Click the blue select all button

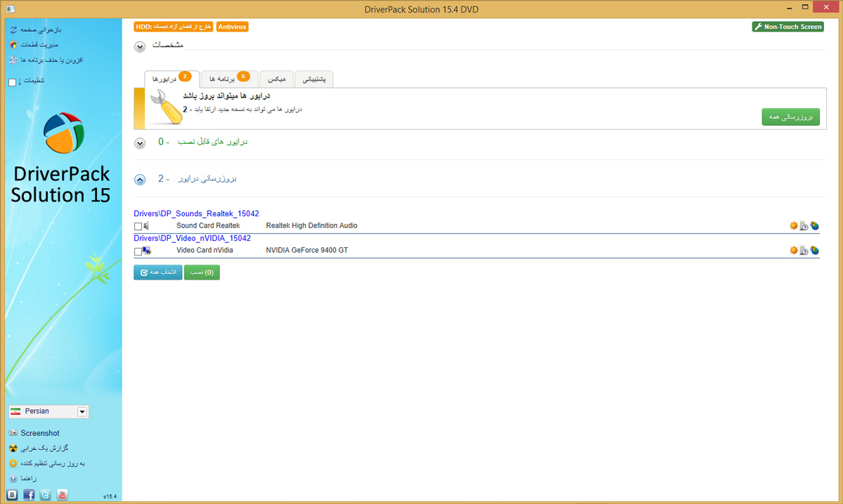(157, 272)
